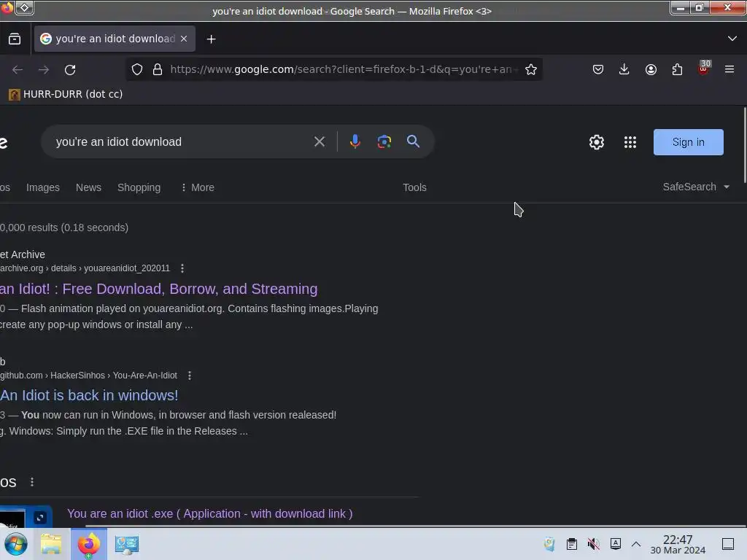Expand the More search filters menu
The width and height of the screenshot is (747, 560).
point(198,187)
